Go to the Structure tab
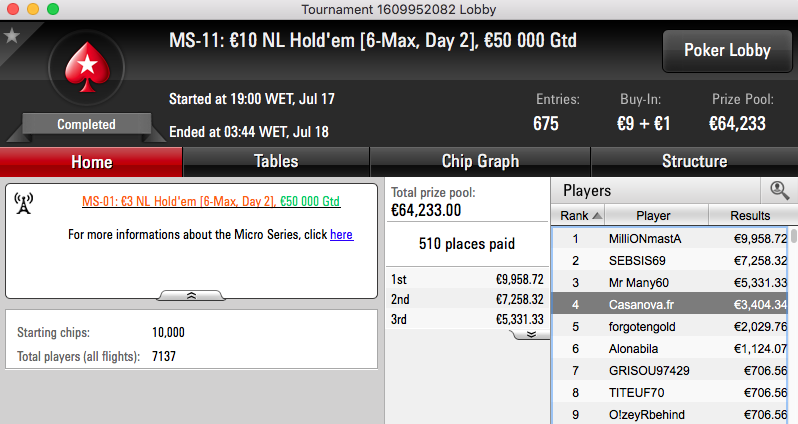798x424 pixels. 694,161
